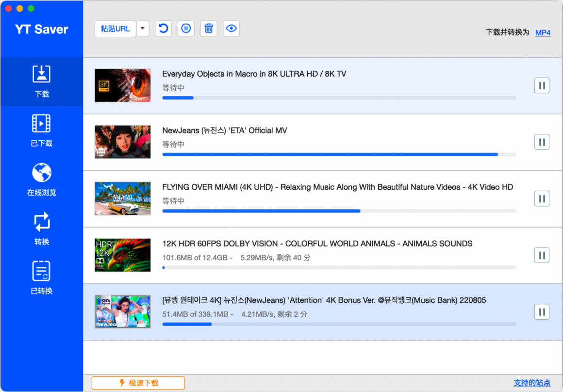Close the window with red button
This screenshot has width=563, height=392.
click(9, 8)
